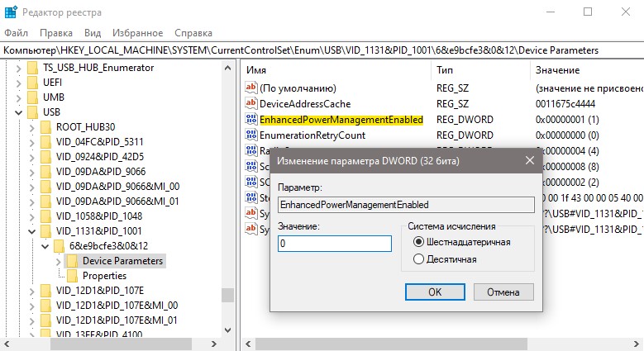Click the VID_09DA&PID_9066&MI_00 folder icon
Viewport: 644px width, 351px height.
[x=45, y=187]
